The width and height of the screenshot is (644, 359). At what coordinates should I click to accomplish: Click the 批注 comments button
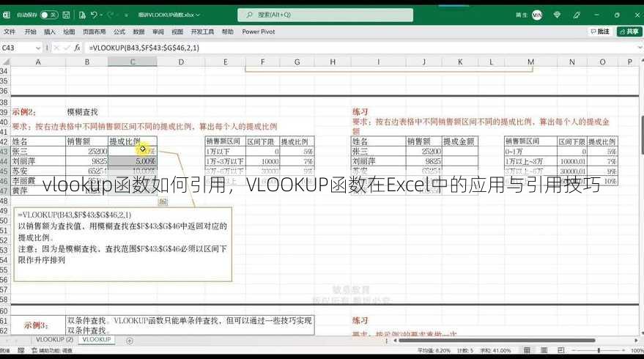click(600, 32)
